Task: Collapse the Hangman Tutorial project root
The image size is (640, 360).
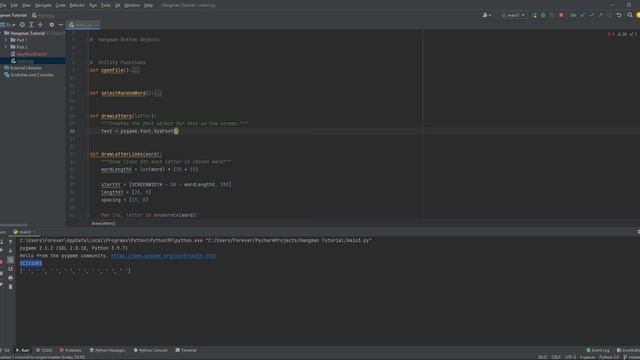Action: click(2, 33)
